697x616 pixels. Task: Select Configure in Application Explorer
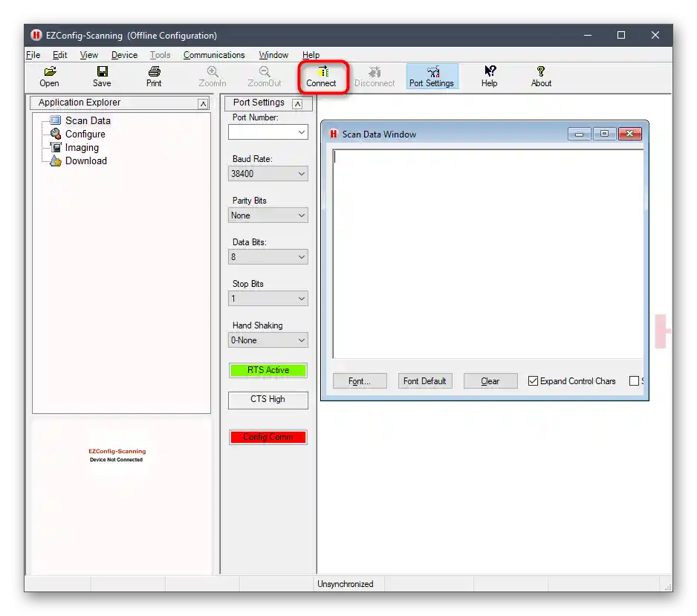click(85, 134)
